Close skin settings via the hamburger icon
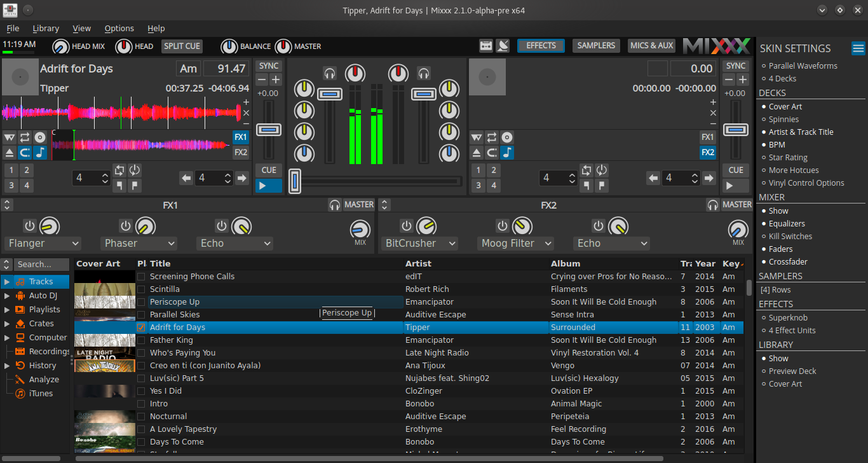868x463 pixels. (x=858, y=48)
